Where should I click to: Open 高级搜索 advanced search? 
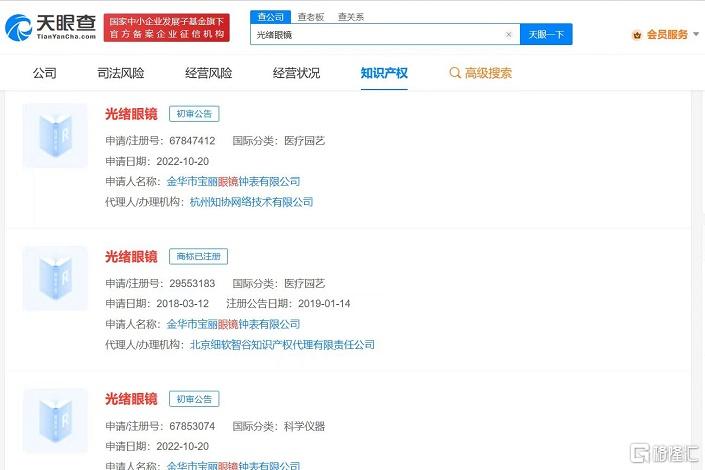[x=488, y=73]
